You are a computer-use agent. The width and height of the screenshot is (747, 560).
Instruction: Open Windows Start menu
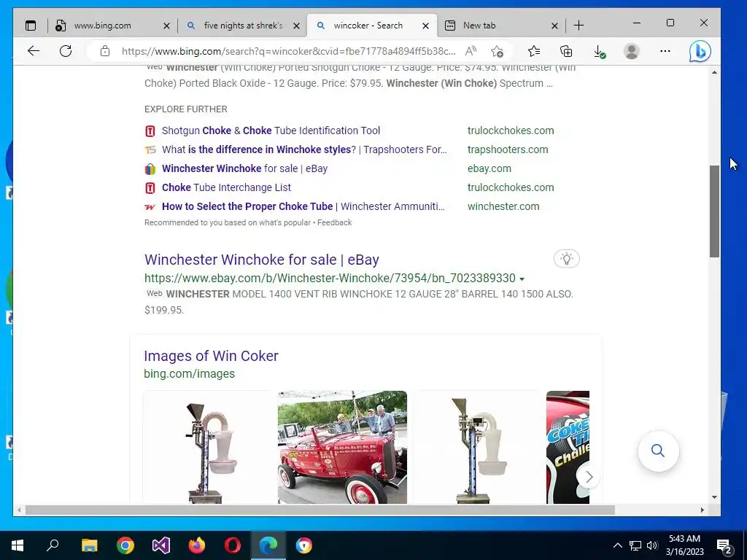[x=18, y=545]
